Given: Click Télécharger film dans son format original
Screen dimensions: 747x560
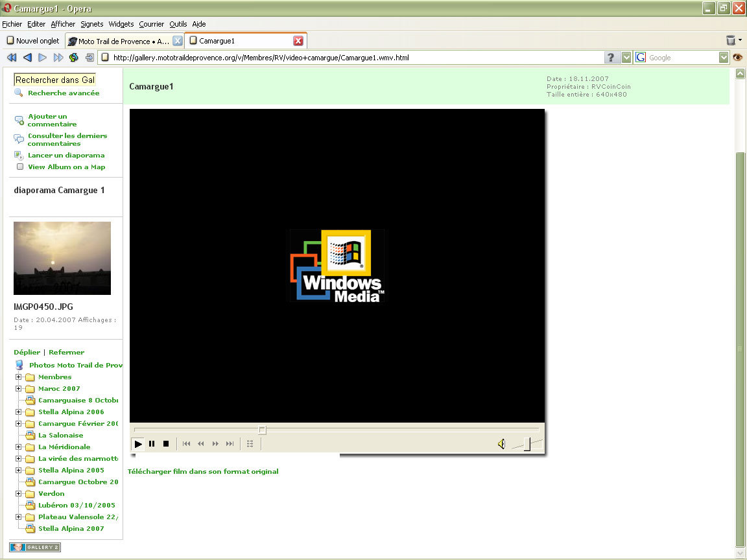Looking at the screenshot, I should 203,471.
